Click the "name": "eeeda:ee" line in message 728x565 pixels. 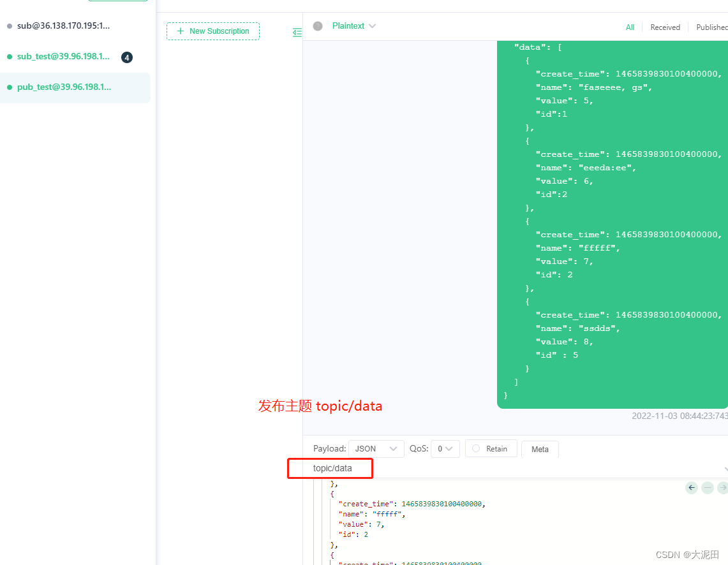(x=586, y=168)
